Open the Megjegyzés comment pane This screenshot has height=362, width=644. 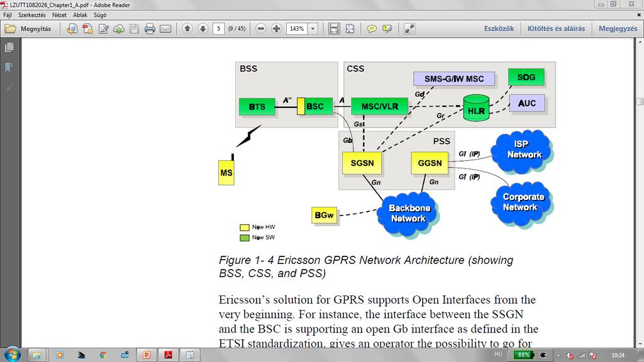[618, 29]
